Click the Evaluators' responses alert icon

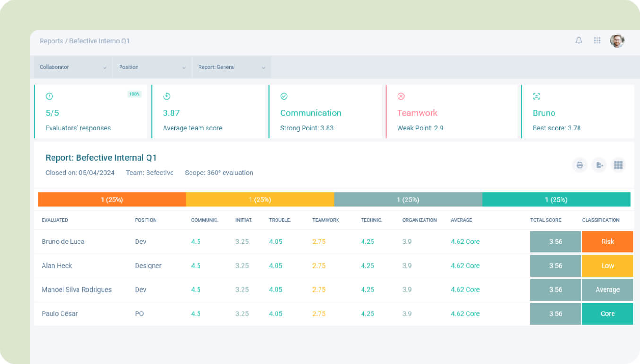[49, 96]
